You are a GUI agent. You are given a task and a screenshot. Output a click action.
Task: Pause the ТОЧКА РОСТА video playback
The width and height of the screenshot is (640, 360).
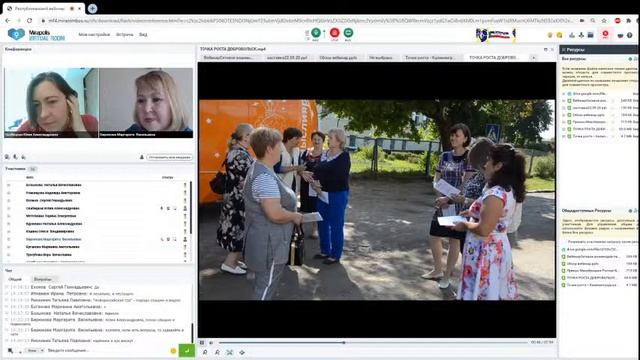tap(202, 342)
